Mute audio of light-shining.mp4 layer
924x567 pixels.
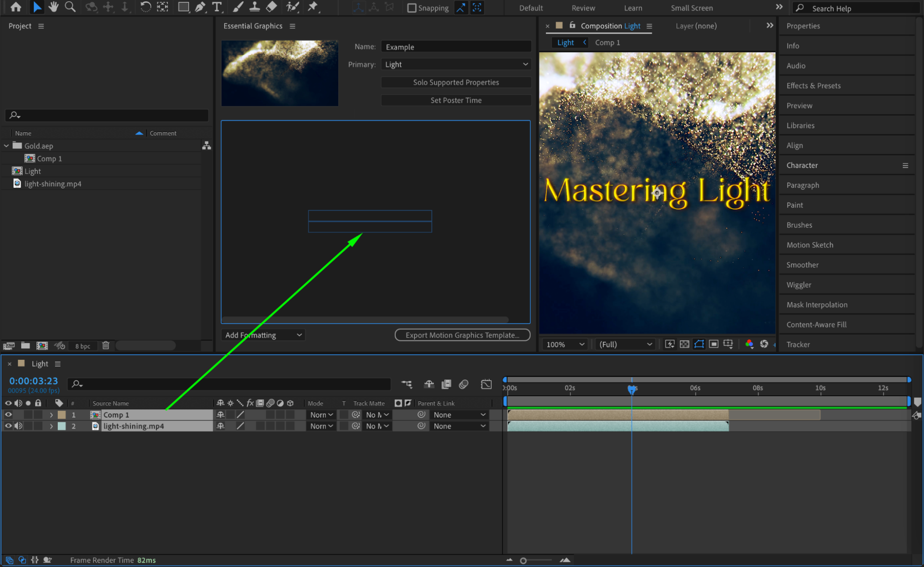pyautogui.click(x=18, y=426)
